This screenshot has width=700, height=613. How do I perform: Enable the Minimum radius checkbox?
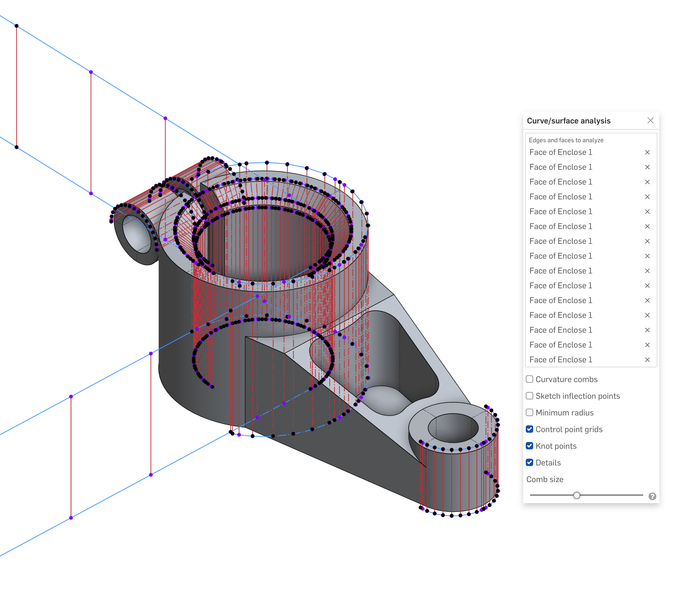pos(529,412)
